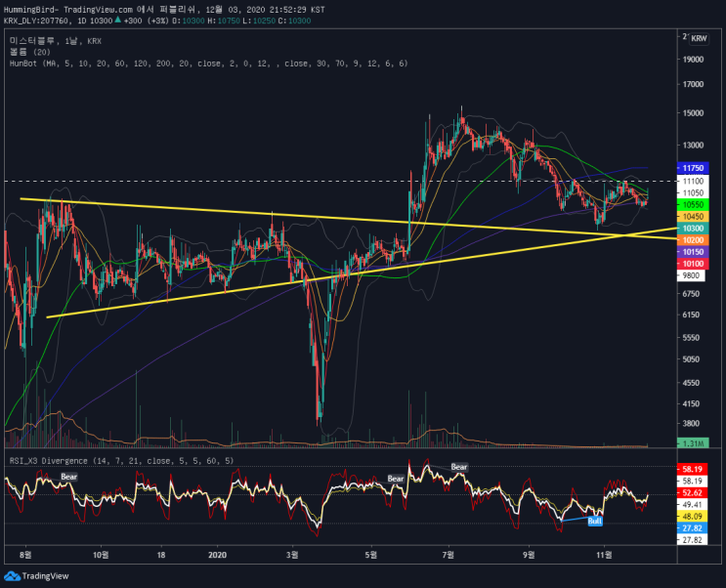Image resolution: width=726 pixels, height=588 pixels.
Task: Toggle the 볼륨 (20) volume indicator legend
Action: (x=29, y=53)
